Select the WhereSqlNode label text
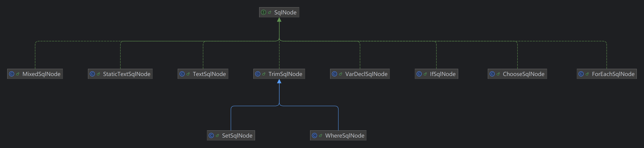The height and width of the screenshot is (148, 644). pyautogui.click(x=345, y=136)
